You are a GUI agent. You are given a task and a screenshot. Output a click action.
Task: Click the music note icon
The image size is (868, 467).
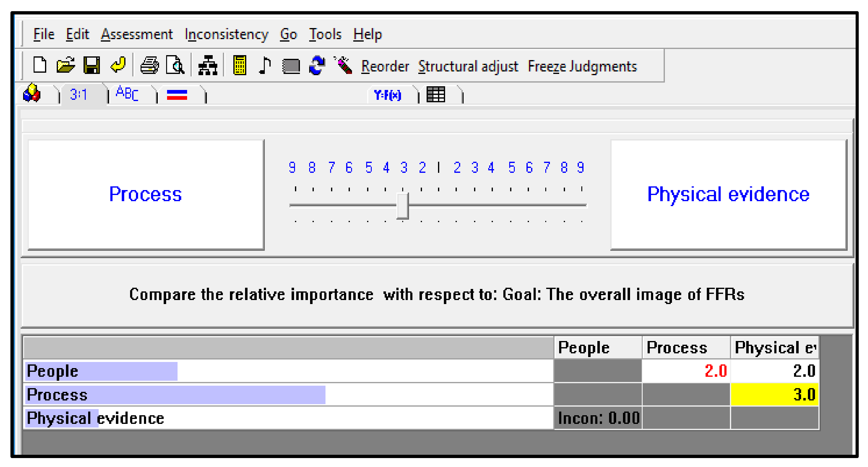(265, 65)
